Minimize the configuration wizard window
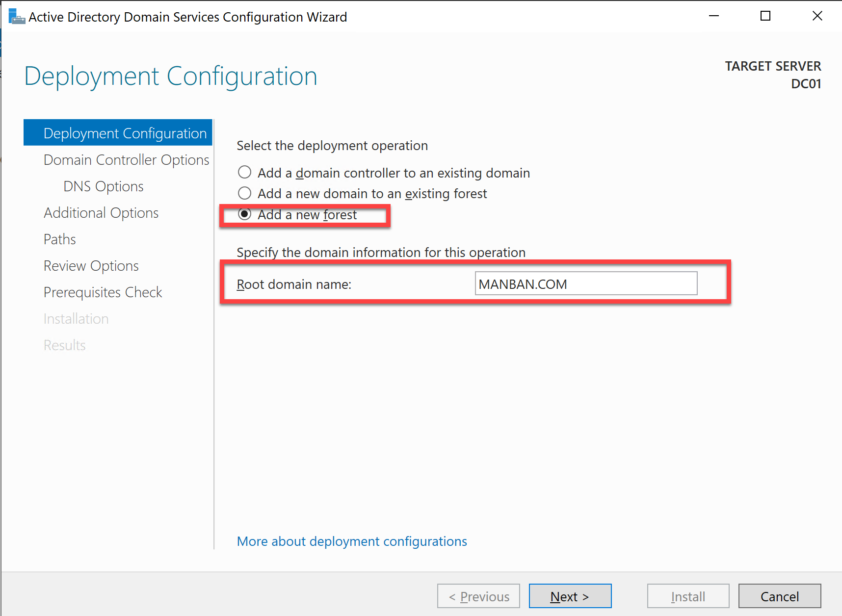Viewport: 842px width, 616px height. pyautogui.click(x=714, y=16)
